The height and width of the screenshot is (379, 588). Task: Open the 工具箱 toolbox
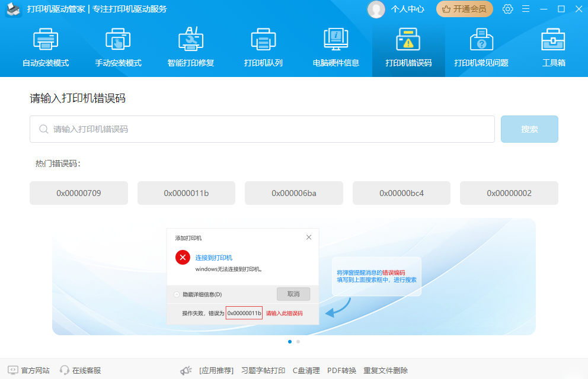553,47
